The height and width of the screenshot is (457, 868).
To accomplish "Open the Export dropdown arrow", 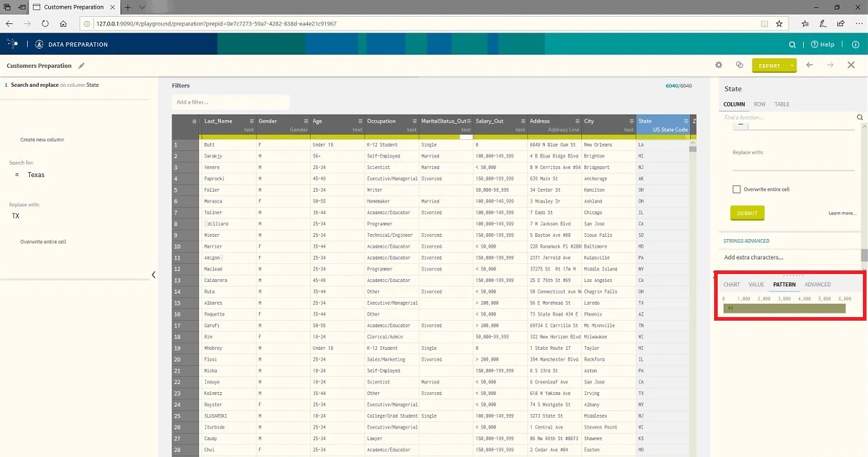I will pyautogui.click(x=792, y=66).
